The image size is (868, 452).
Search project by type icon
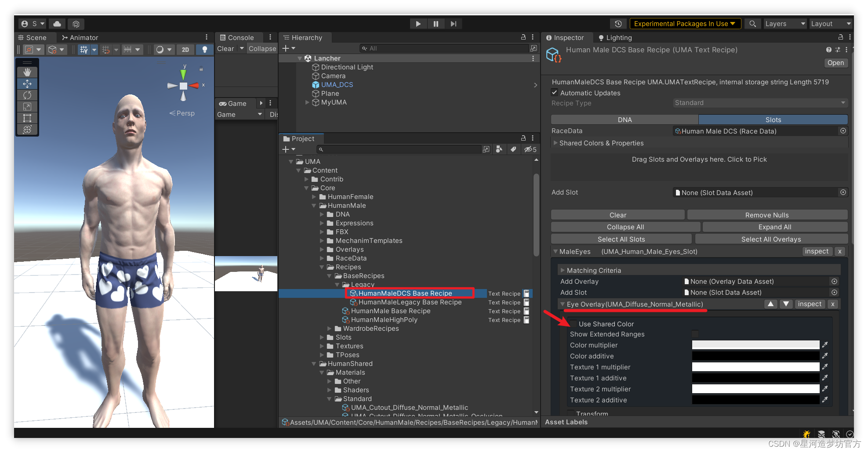click(x=499, y=149)
